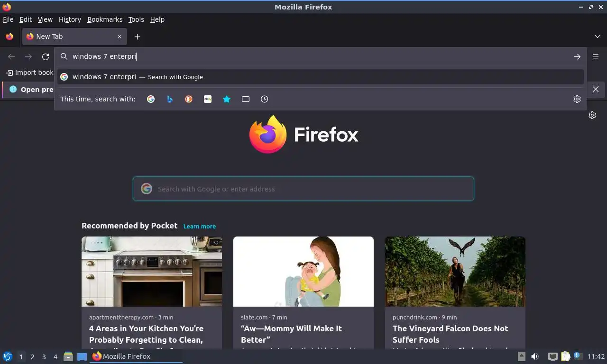Click Import bookmarks toolbar button
Viewport: 607px width, 364px height.
(x=29, y=73)
